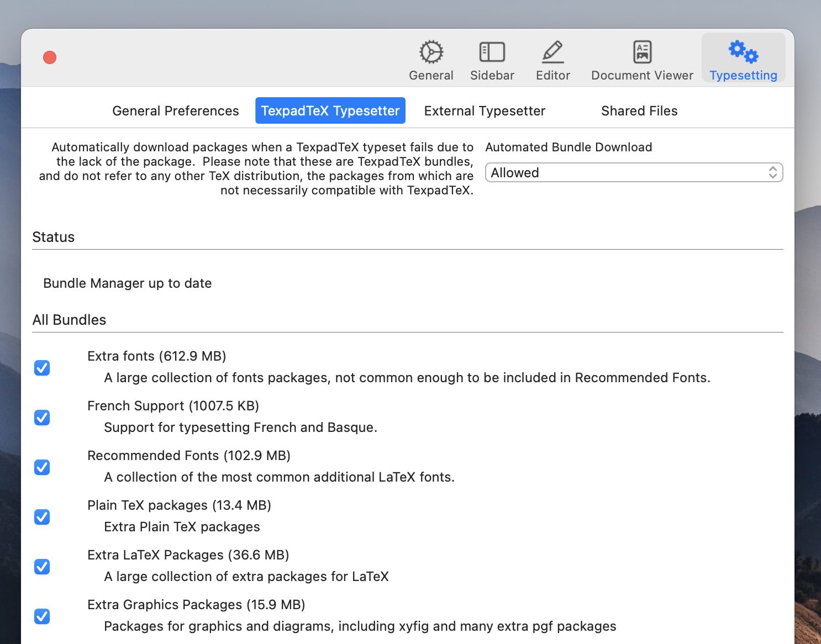Toggle the Recommended Fonts bundle checkbox
The width and height of the screenshot is (821, 644).
(42, 467)
